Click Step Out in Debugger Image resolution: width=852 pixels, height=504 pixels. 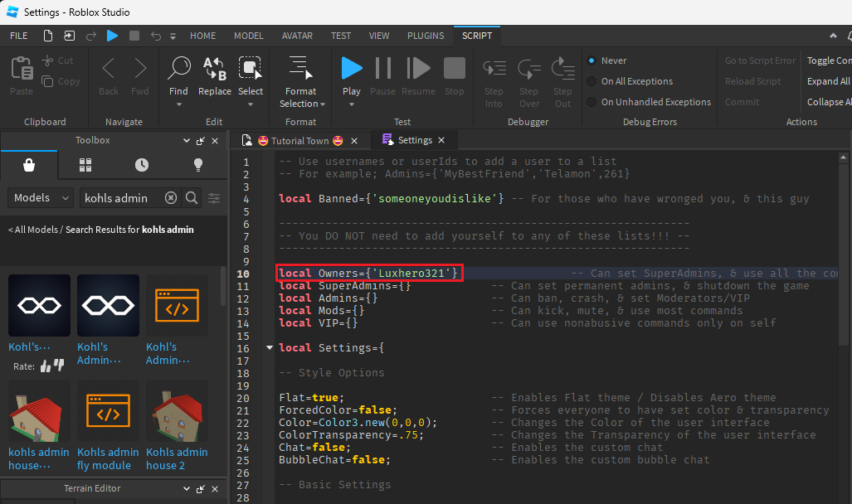point(563,83)
